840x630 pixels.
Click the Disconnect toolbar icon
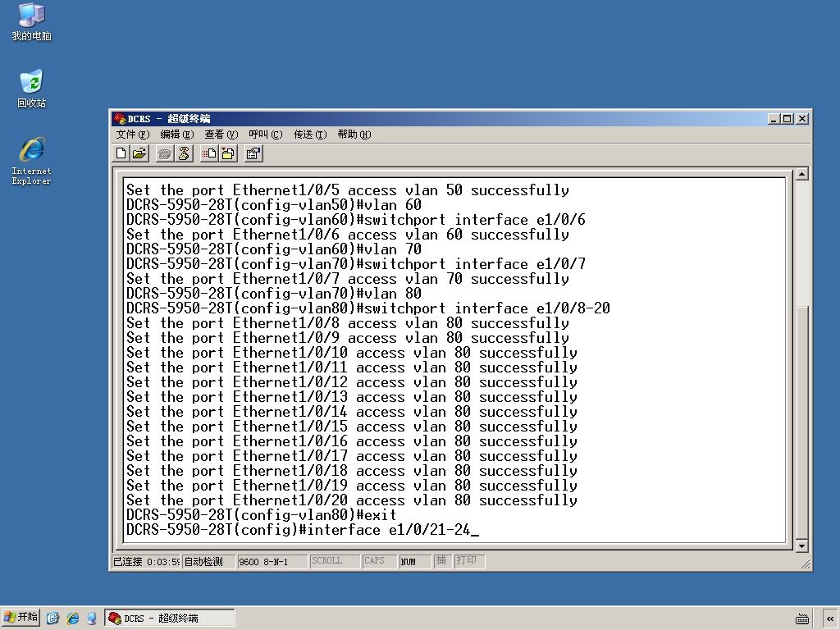(x=184, y=153)
